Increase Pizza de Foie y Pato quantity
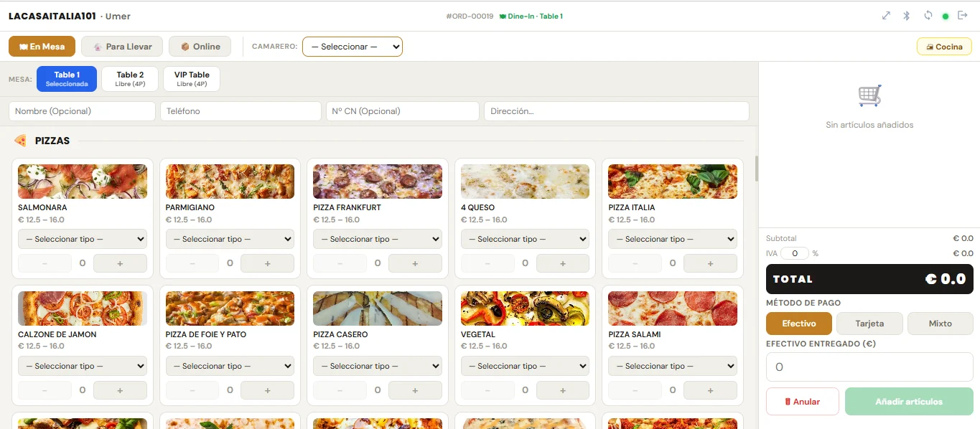 click(268, 390)
